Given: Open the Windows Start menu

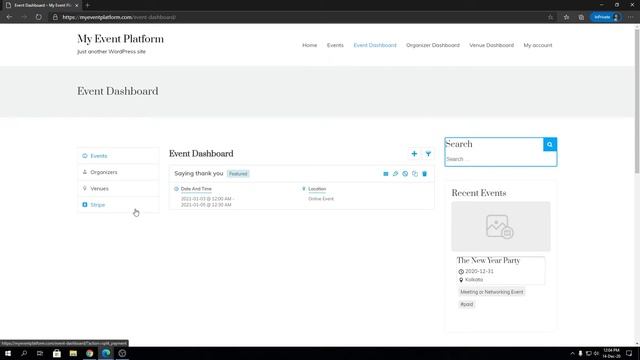Looking at the screenshot, I should click(8, 353).
